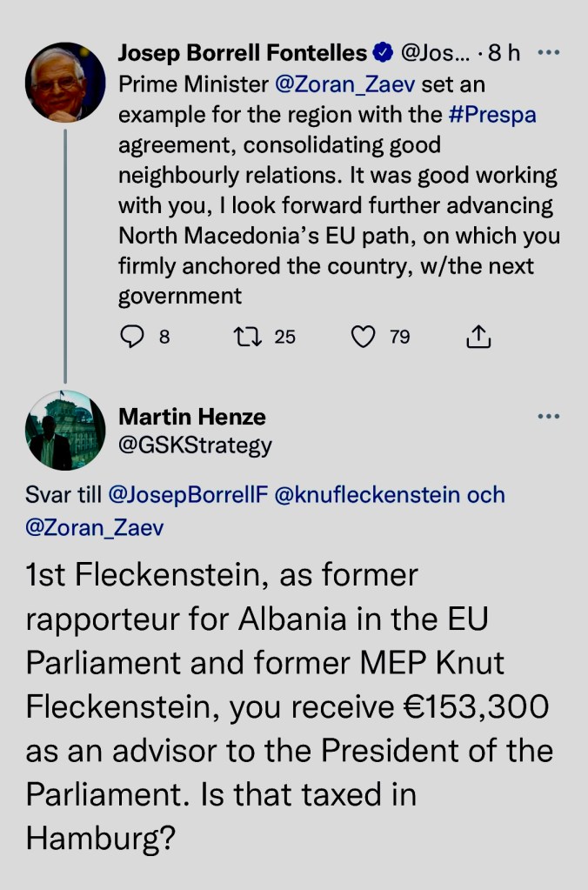The image size is (588, 890).
Task: Open Martin Henze's profile picture
Action: tap(65, 430)
